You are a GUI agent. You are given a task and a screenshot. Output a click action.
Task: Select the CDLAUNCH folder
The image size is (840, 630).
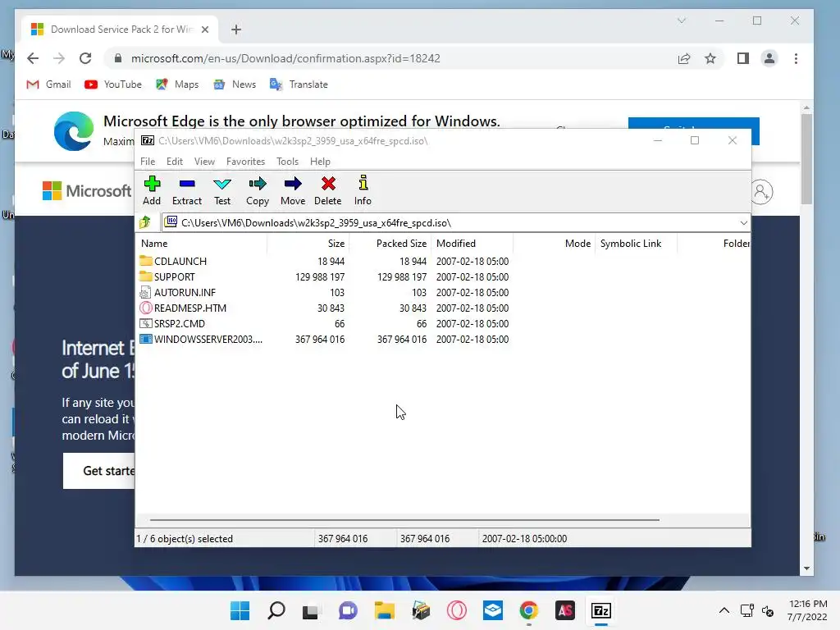[x=180, y=262]
